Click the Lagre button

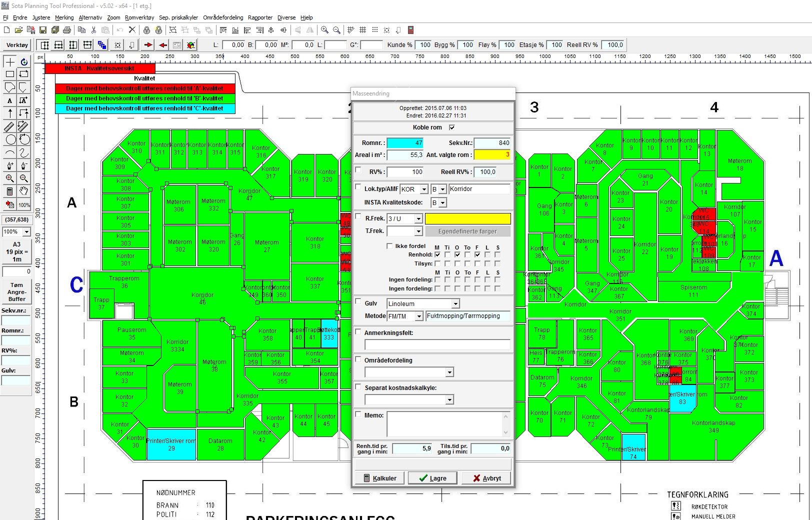tap(432, 478)
